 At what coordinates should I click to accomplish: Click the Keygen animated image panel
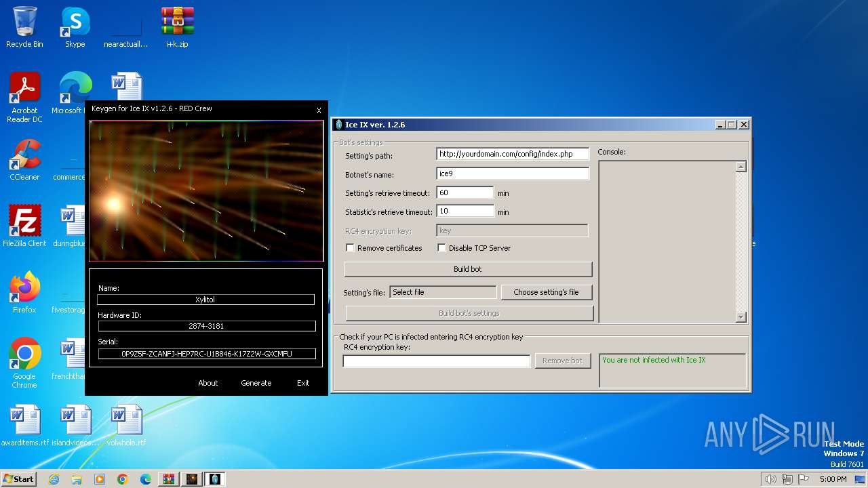point(206,191)
